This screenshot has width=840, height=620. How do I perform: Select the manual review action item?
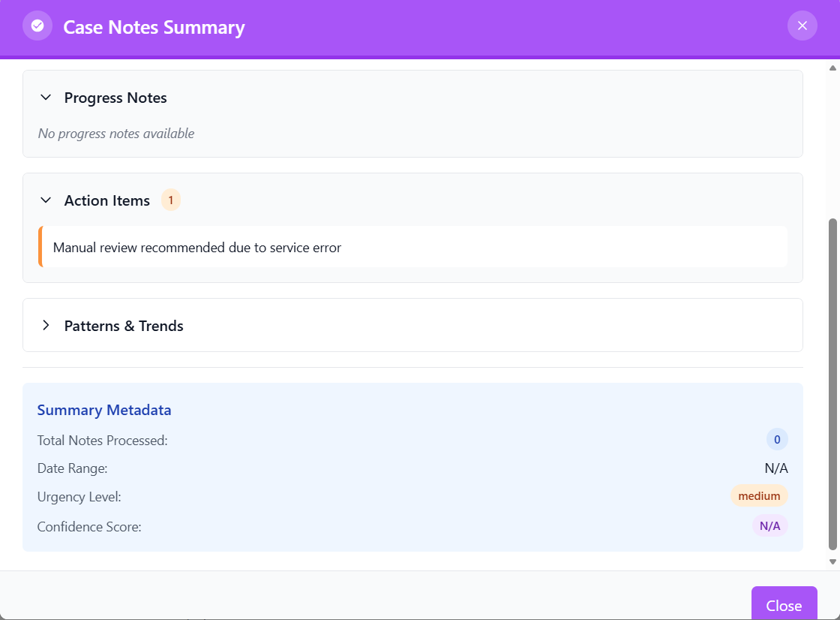pos(197,248)
